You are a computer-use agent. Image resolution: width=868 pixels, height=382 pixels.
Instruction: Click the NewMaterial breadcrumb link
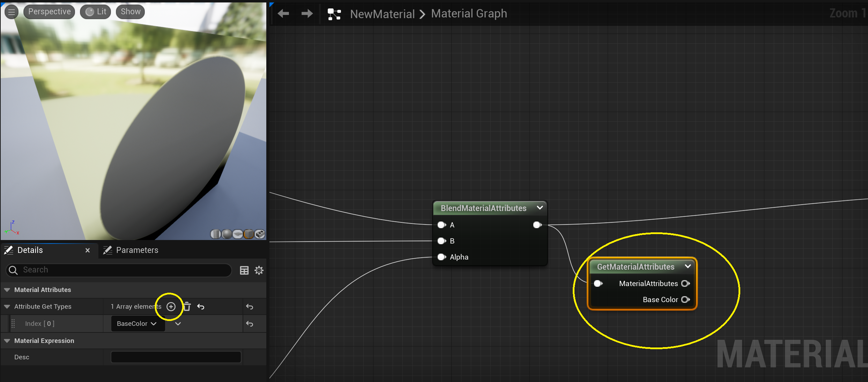pyautogui.click(x=382, y=14)
